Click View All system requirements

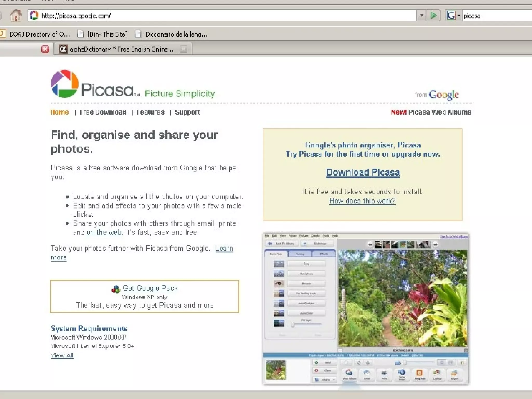62,355
